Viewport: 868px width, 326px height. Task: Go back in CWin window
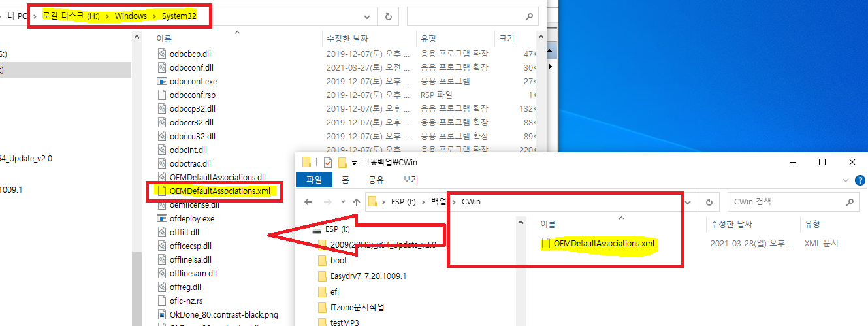coord(308,202)
